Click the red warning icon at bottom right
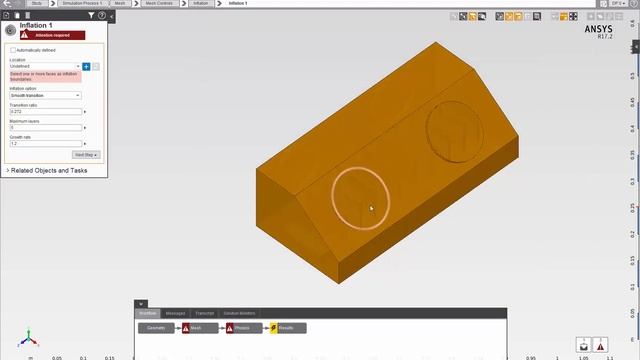The height and width of the screenshot is (360, 640). (x=600, y=345)
